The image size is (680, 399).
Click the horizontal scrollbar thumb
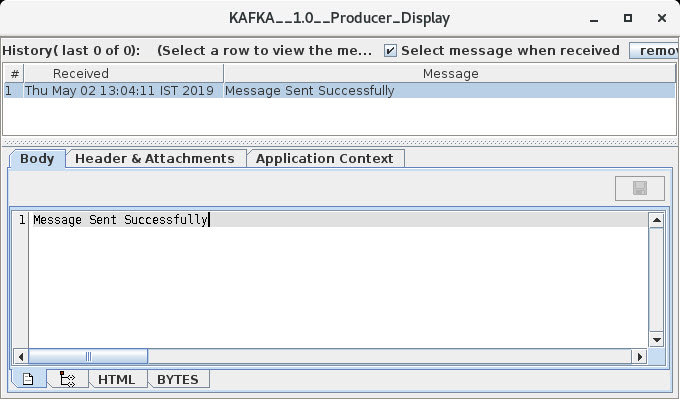tap(88, 356)
